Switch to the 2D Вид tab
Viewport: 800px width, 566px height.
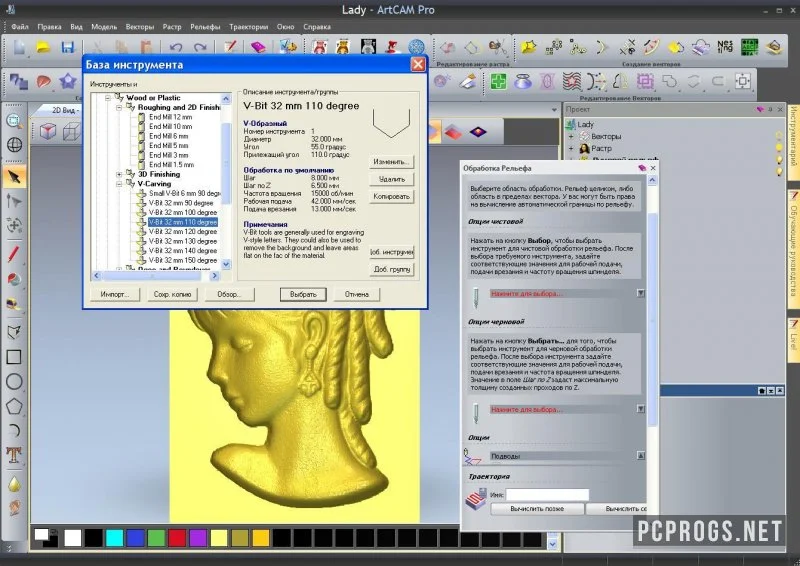pyautogui.click(x=64, y=110)
